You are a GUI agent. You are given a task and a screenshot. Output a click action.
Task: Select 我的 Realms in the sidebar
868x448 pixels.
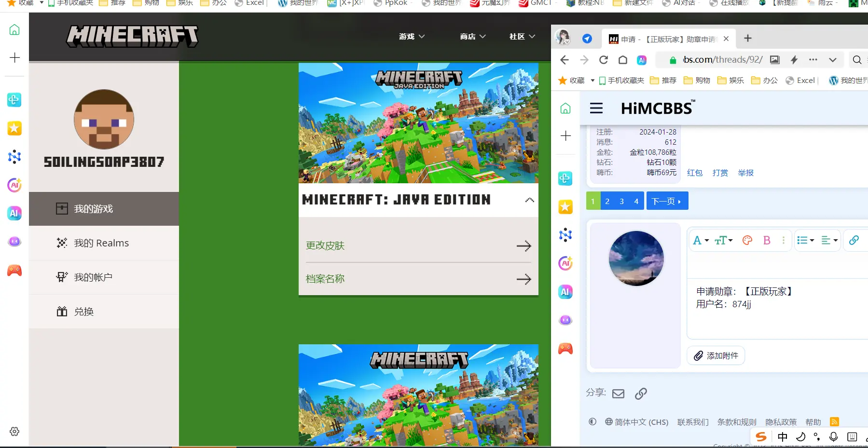(x=101, y=243)
